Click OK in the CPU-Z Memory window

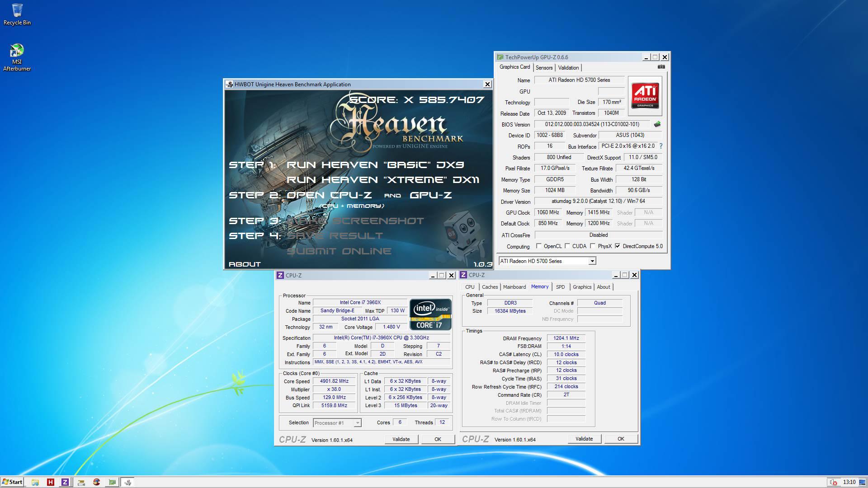point(621,439)
